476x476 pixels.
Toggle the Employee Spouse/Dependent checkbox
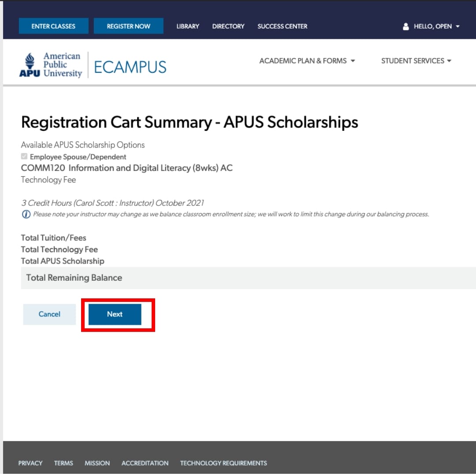tap(24, 156)
